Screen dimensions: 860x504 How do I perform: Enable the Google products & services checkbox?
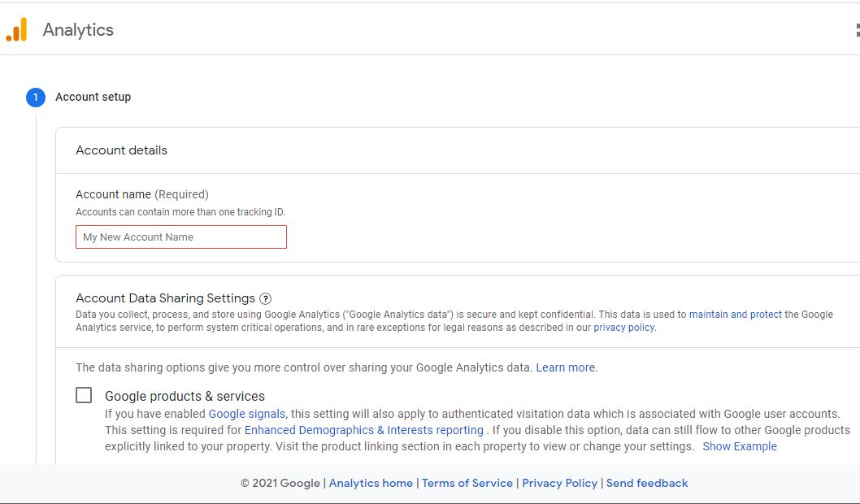point(84,395)
